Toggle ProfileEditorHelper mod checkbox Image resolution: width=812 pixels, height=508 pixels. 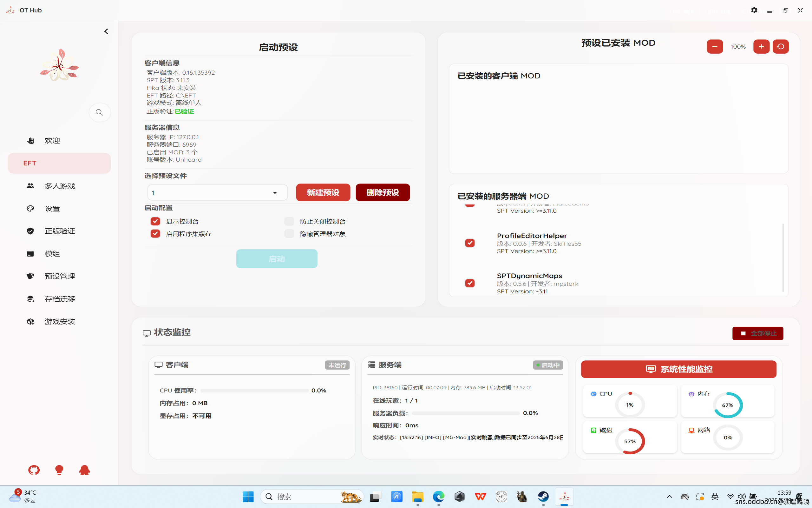tap(470, 243)
